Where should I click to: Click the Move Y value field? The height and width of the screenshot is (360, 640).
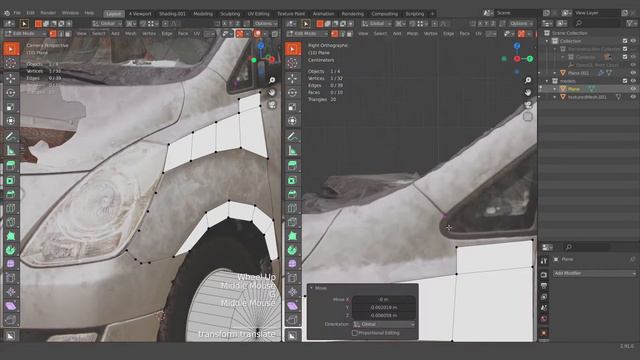(x=384, y=307)
